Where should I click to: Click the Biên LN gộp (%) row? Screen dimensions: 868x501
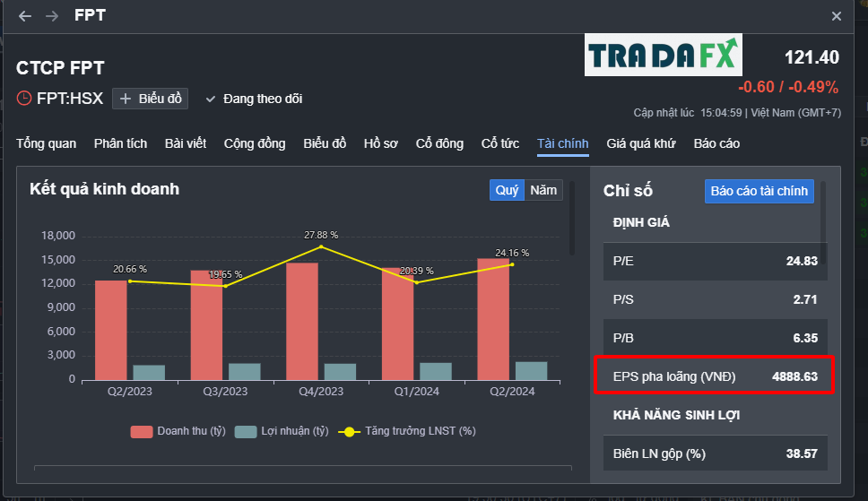[x=716, y=453]
